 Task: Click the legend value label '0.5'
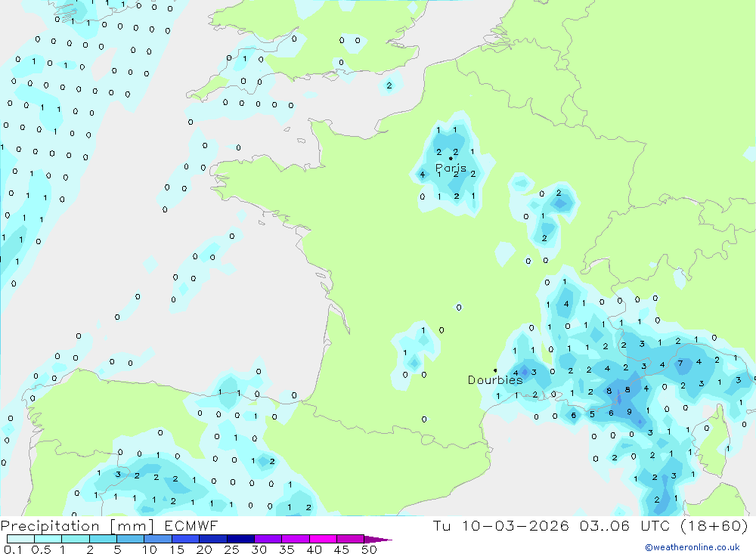[41, 549]
